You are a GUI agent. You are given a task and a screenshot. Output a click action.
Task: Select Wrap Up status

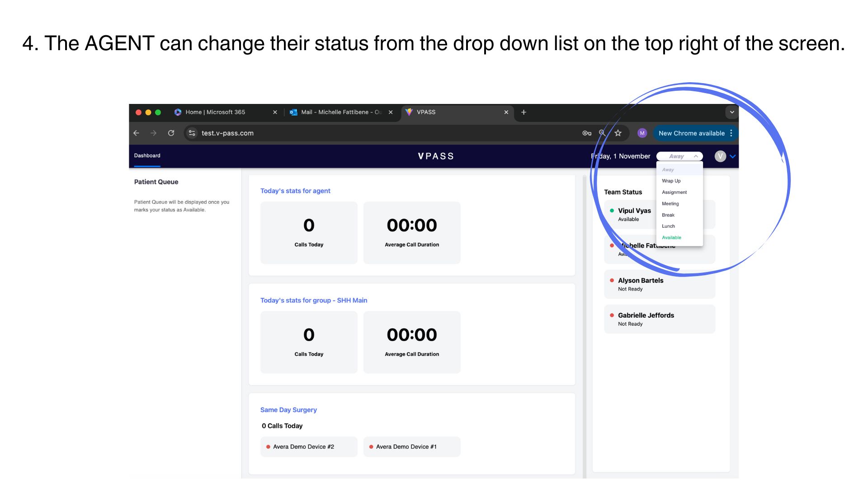(679, 181)
